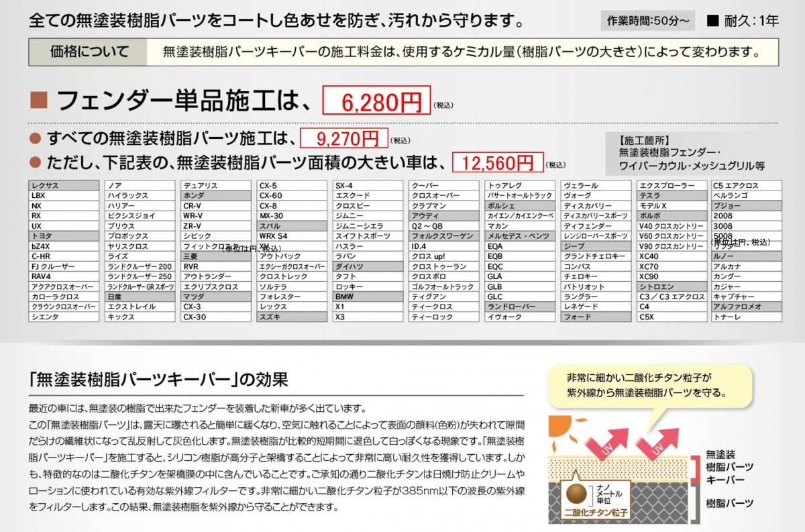Select the レクサス brand header cell
805x532 pixels.
coord(64,186)
